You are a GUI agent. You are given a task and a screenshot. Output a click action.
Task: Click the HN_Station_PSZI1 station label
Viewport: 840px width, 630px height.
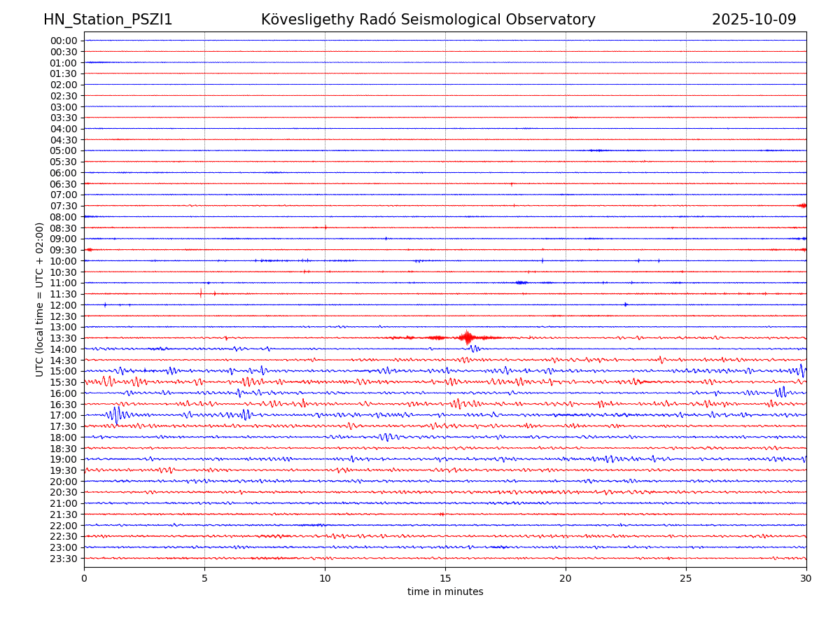108,20
